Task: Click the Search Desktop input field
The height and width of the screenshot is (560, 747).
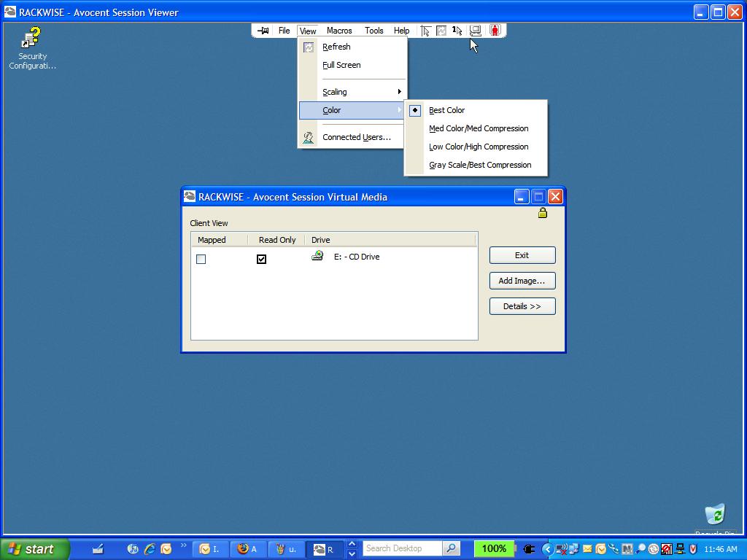Action: 402,548
